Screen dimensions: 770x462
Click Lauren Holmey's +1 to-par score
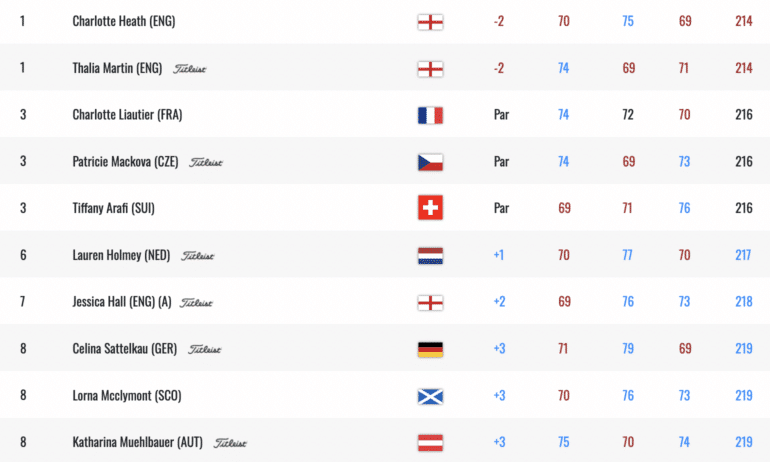pyautogui.click(x=498, y=255)
